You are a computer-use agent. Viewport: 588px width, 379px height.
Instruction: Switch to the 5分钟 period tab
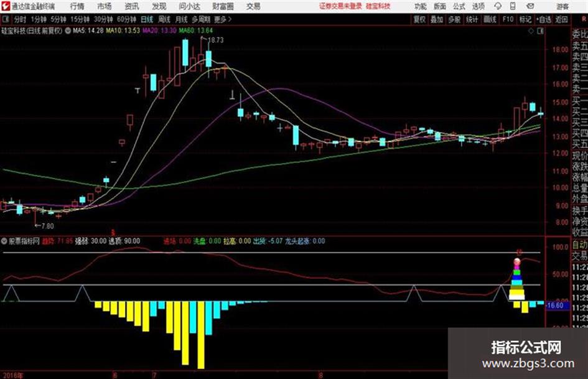coord(58,19)
